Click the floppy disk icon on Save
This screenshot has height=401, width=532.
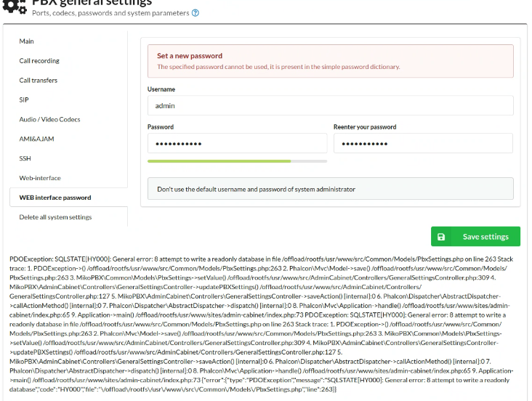point(440,237)
